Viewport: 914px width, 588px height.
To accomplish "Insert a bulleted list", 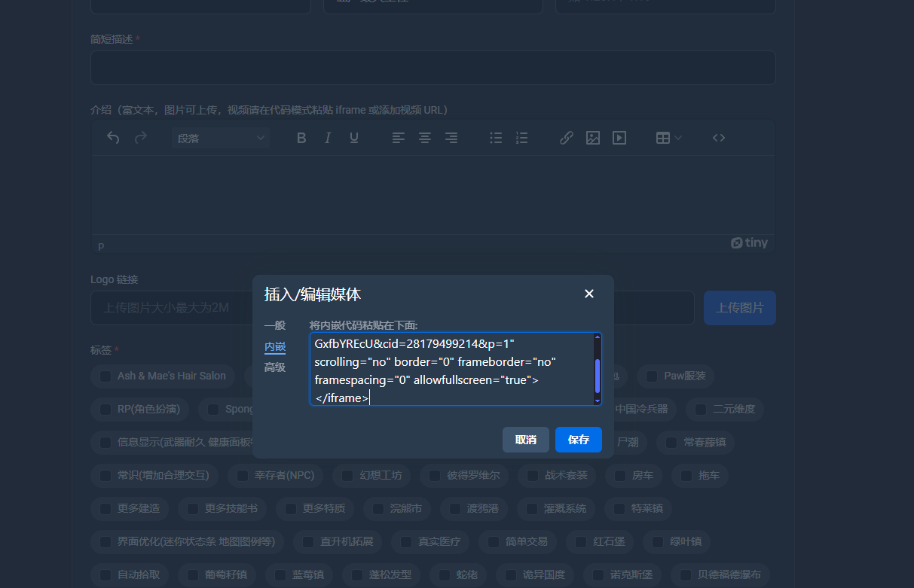I will (x=496, y=138).
